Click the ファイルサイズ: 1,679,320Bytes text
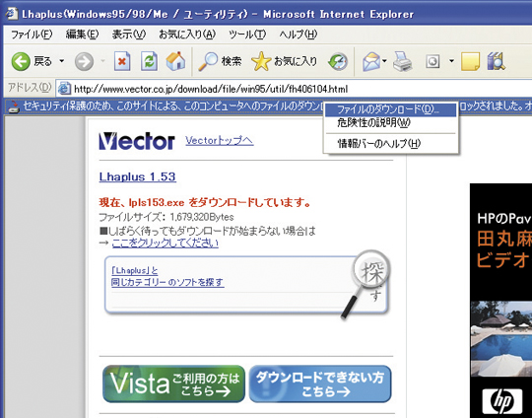The width and height of the screenshot is (532, 418). point(166,217)
